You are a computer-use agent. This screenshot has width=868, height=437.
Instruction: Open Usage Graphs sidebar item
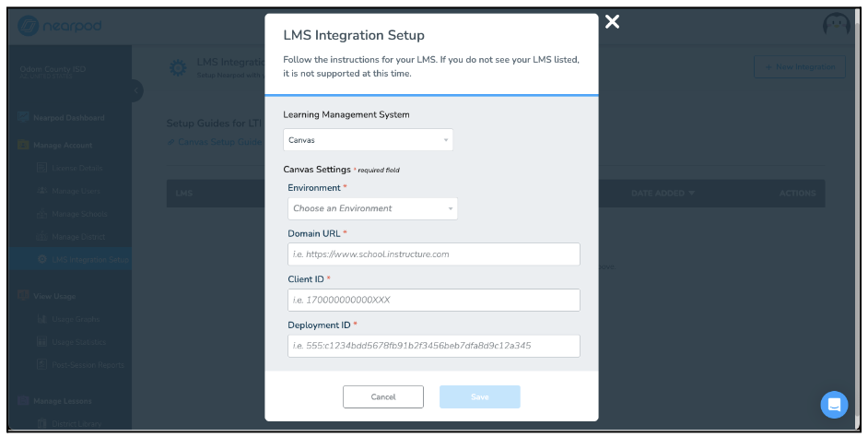point(76,320)
